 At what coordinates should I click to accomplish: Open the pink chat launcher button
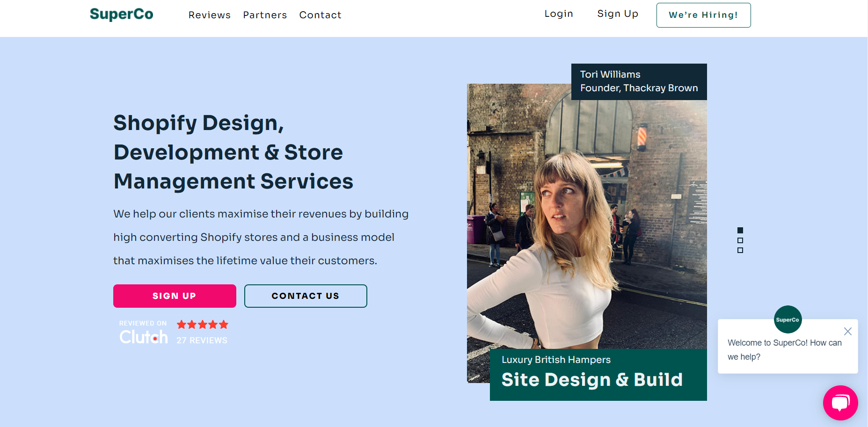coord(840,403)
